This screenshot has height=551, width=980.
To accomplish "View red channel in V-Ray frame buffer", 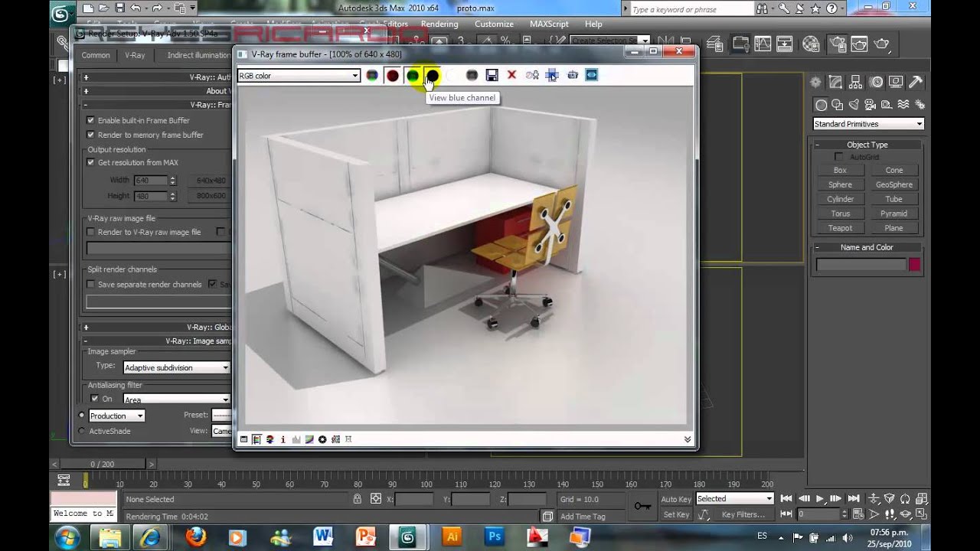I will click(392, 75).
